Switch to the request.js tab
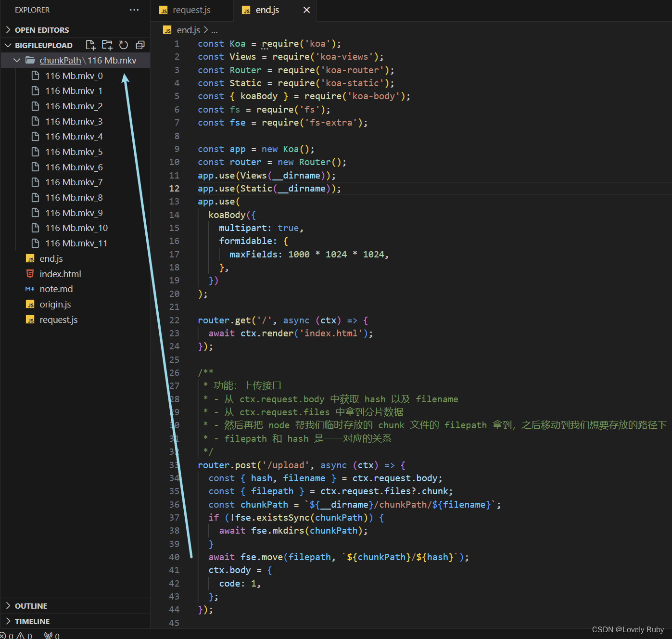672x639 pixels. pyautogui.click(x=192, y=10)
